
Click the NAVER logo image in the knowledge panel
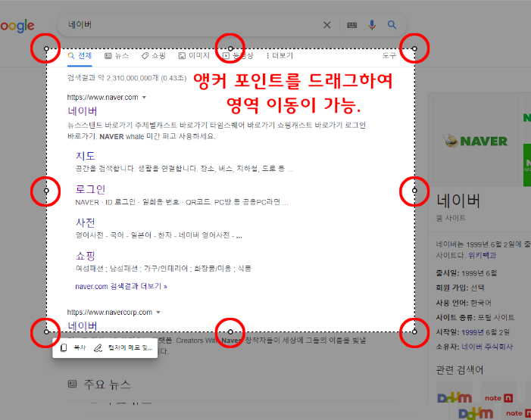pyautogui.click(x=475, y=140)
